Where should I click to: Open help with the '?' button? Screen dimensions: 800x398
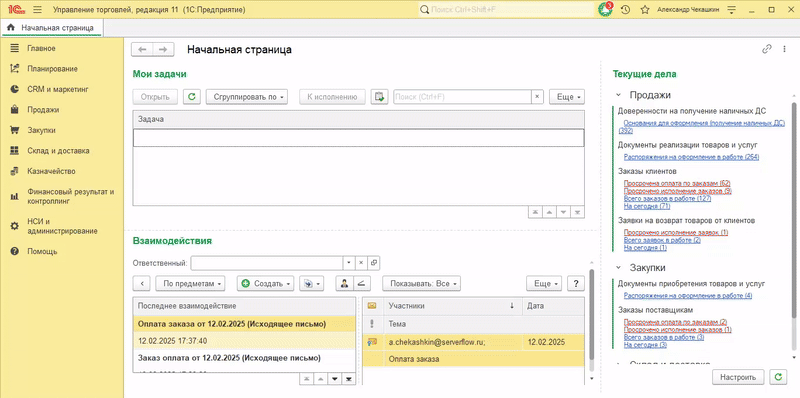pyautogui.click(x=576, y=283)
